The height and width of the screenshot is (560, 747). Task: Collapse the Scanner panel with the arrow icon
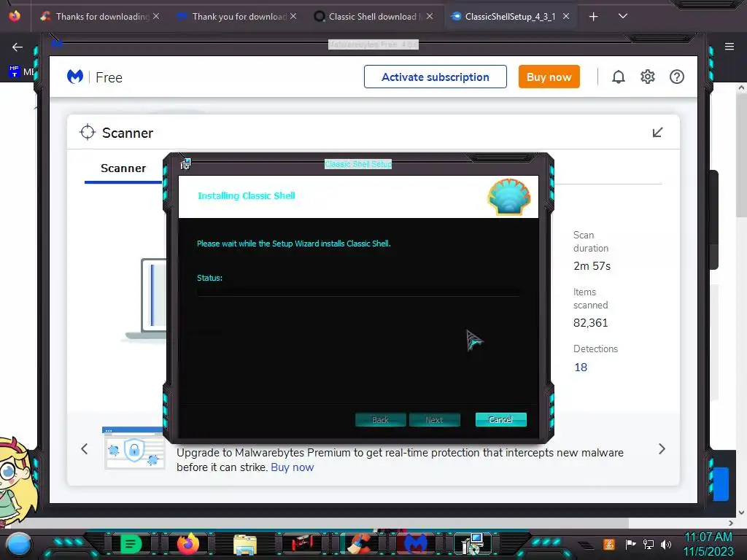click(x=657, y=133)
